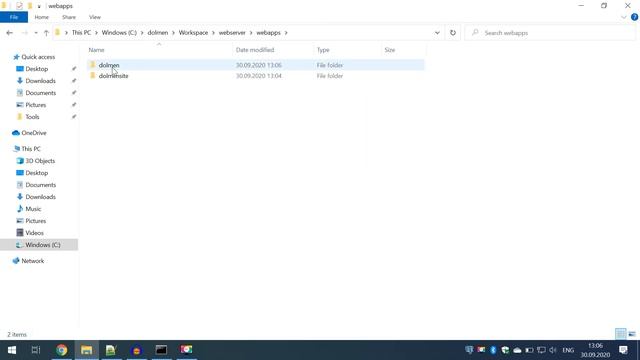Open the Windows Start menu
This screenshot has width=640, height=360.
12,350
